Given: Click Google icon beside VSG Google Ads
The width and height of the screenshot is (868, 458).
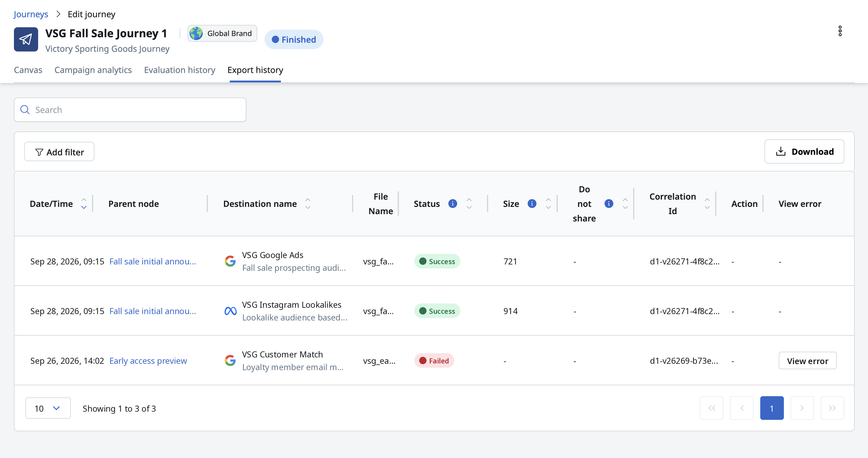Looking at the screenshot, I should (x=230, y=261).
